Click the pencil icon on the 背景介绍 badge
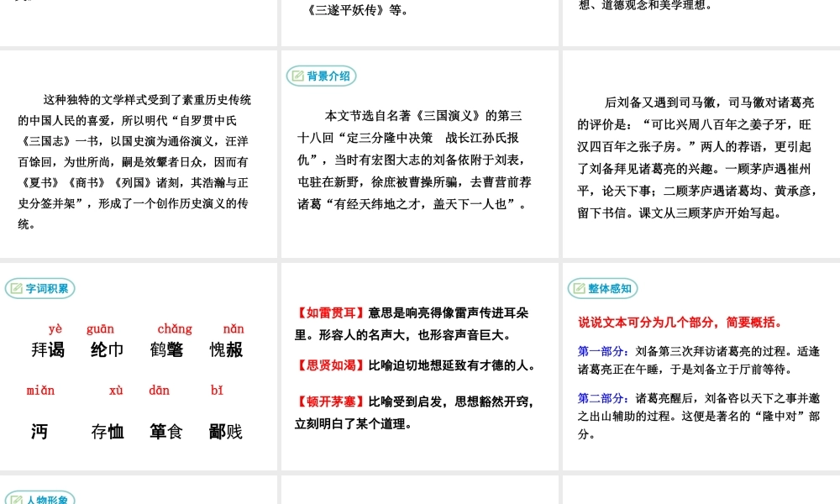 [x=300, y=76]
